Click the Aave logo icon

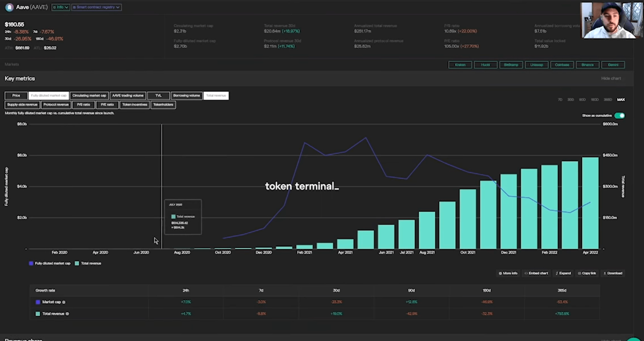(x=9, y=7)
